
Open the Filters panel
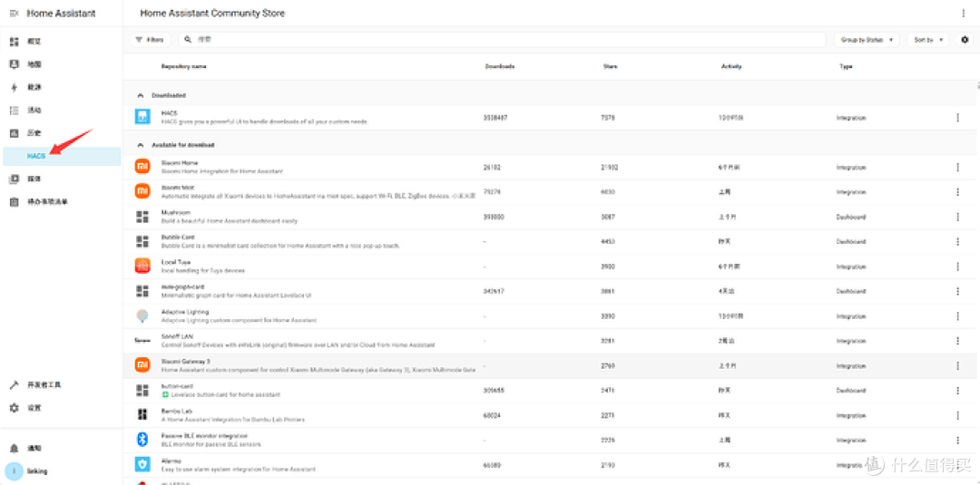(150, 39)
